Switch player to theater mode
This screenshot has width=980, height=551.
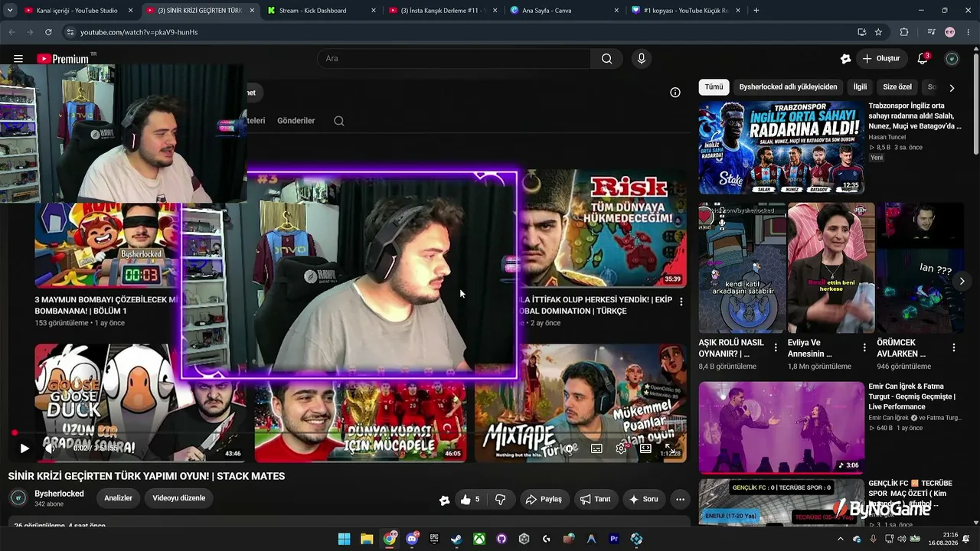click(x=645, y=448)
